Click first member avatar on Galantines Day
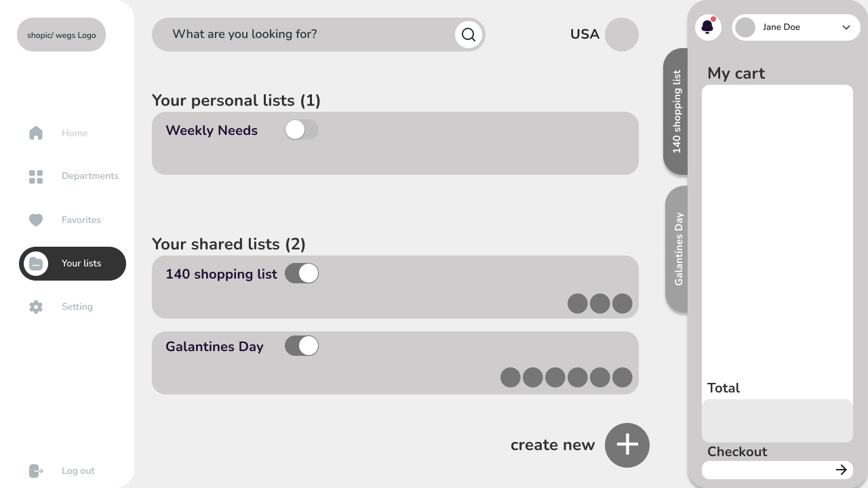The image size is (868, 488). [x=511, y=378]
